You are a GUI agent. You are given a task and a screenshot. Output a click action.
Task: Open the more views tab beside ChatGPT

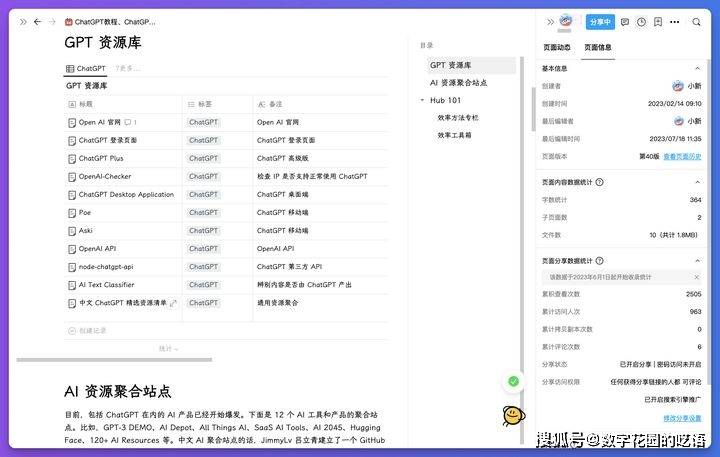click(x=127, y=68)
